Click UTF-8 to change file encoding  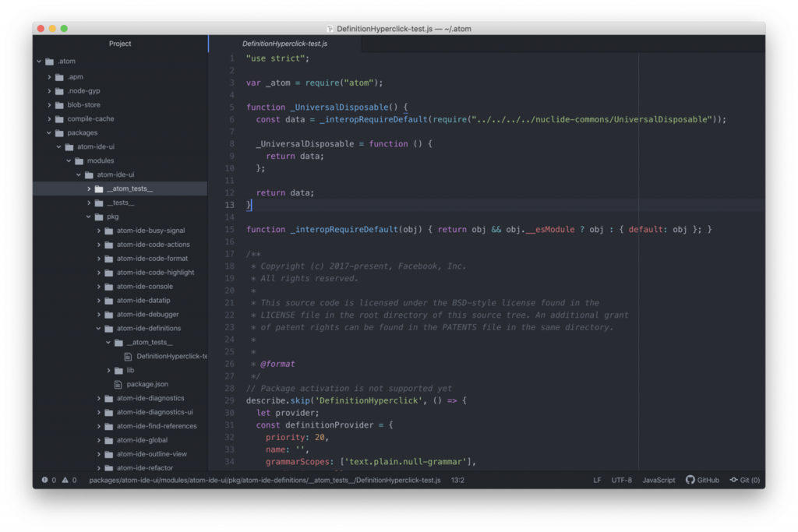click(621, 480)
